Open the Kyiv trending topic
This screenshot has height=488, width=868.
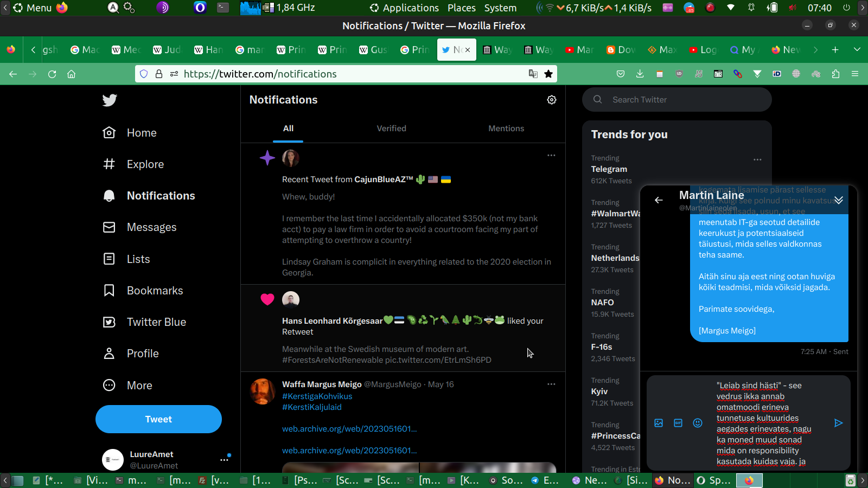point(599,391)
